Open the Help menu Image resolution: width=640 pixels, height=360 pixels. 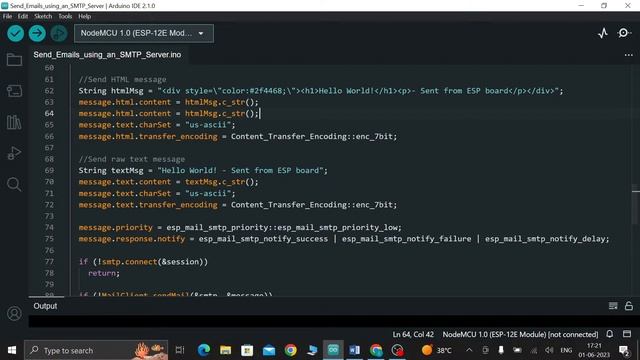click(x=84, y=16)
